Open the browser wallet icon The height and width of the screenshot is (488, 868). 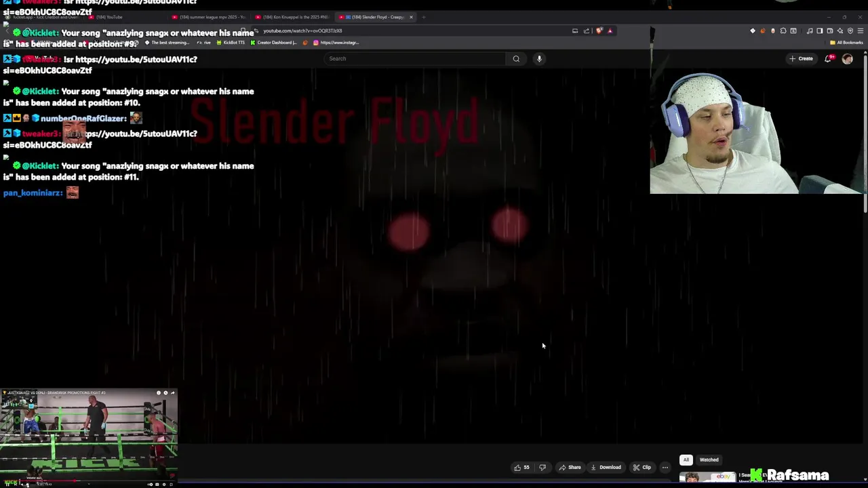[829, 30]
